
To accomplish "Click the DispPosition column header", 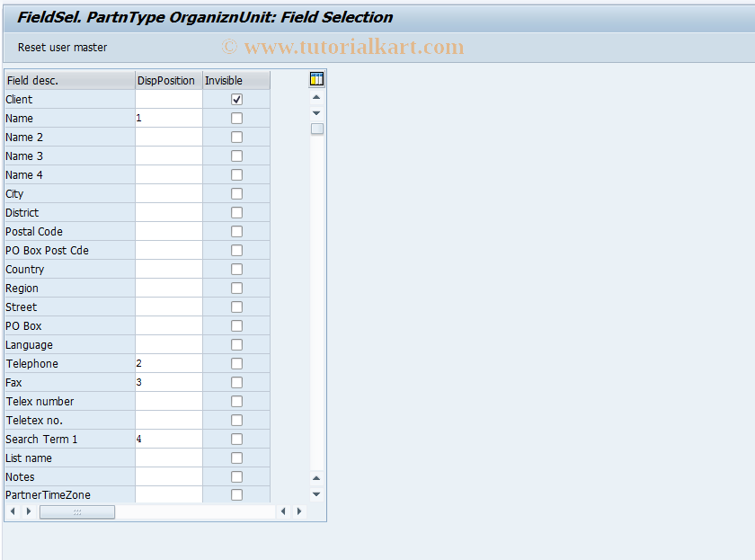I will [x=169, y=80].
